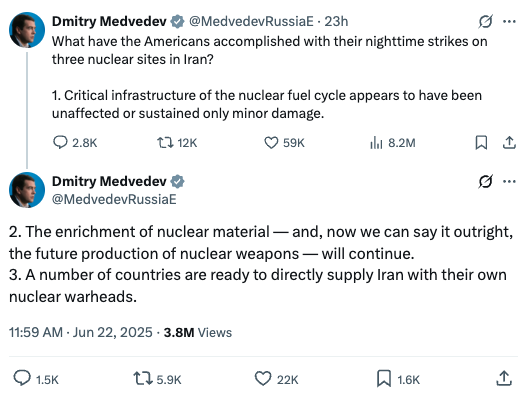The width and height of the screenshot is (530, 396).
Task: Like the first tweet with 59K likes
Action: (x=284, y=143)
